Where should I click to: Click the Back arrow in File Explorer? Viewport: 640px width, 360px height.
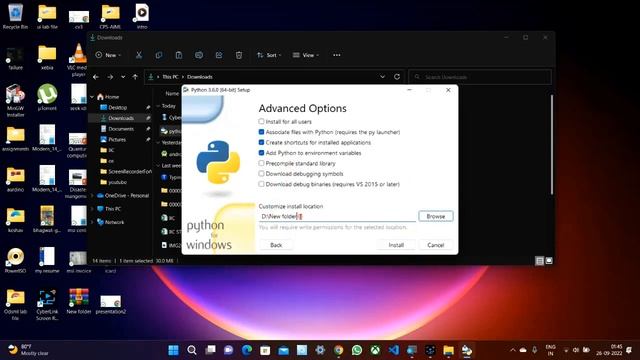[96, 77]
